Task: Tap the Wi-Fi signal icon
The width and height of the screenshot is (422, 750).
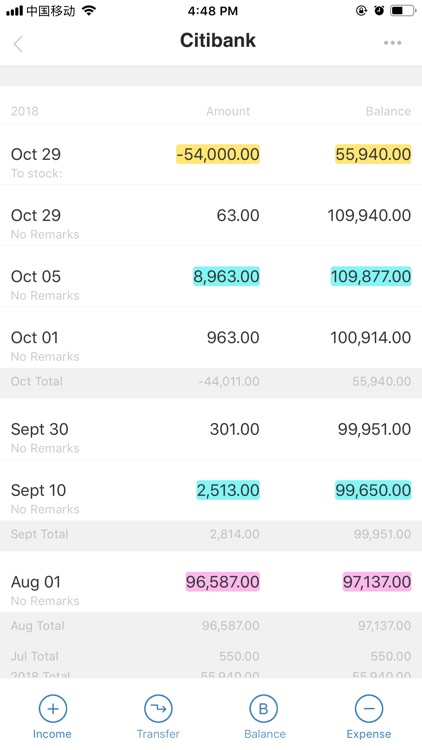Action: click(x=89, y=10)
